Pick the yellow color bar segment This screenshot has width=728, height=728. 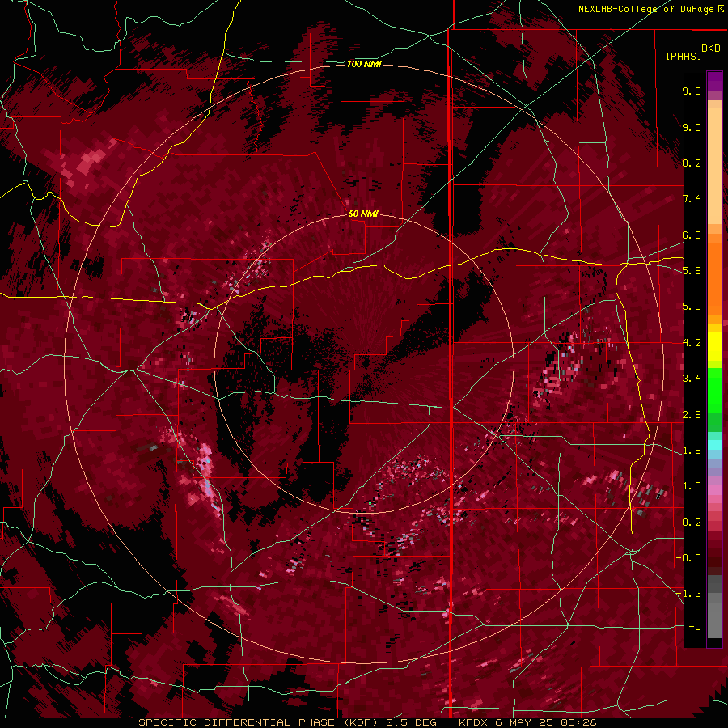(714, 347)
